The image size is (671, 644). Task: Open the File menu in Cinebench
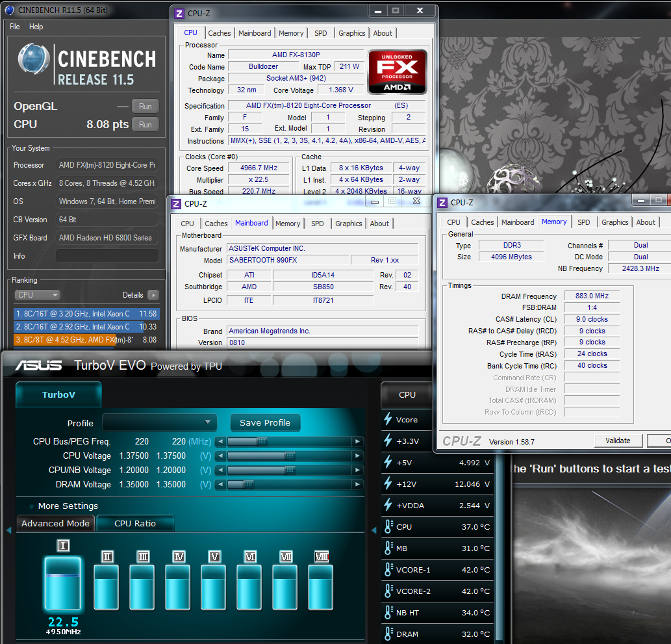[x=14, y=27]
